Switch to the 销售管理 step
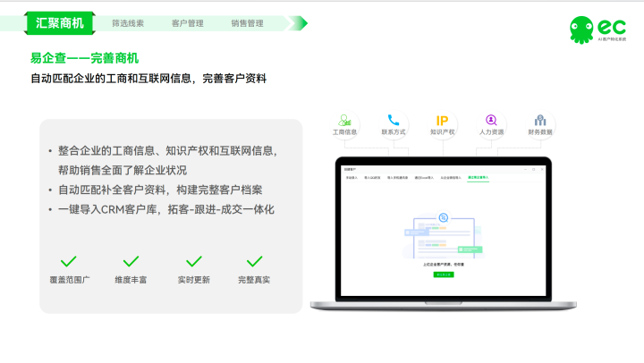This screenshot has width=644, height=363. [x=247, y=23]
